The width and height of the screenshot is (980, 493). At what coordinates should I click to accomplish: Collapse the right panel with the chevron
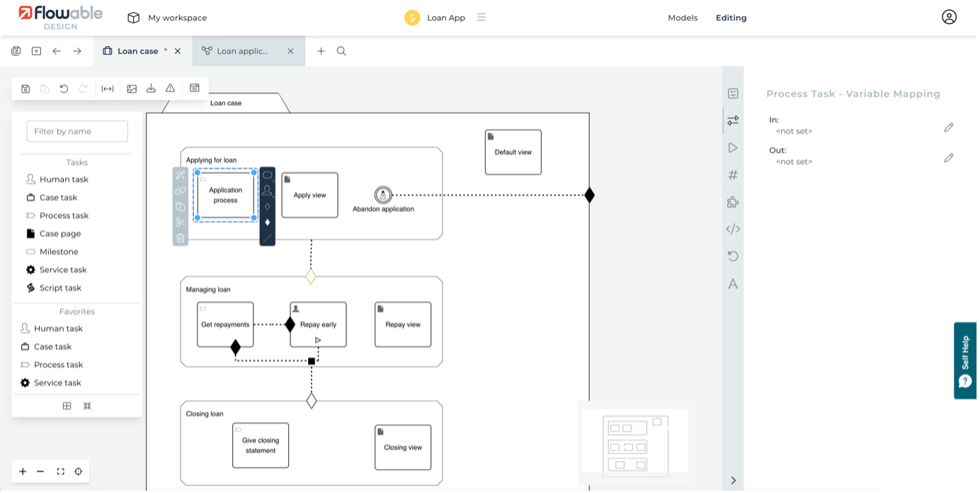pyautogui.click(x=734, y=480)
